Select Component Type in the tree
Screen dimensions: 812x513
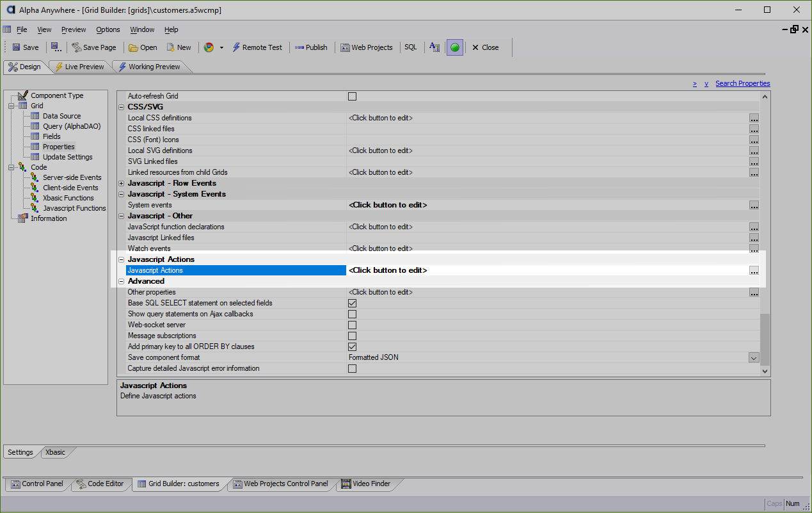[x=57, y=95]
